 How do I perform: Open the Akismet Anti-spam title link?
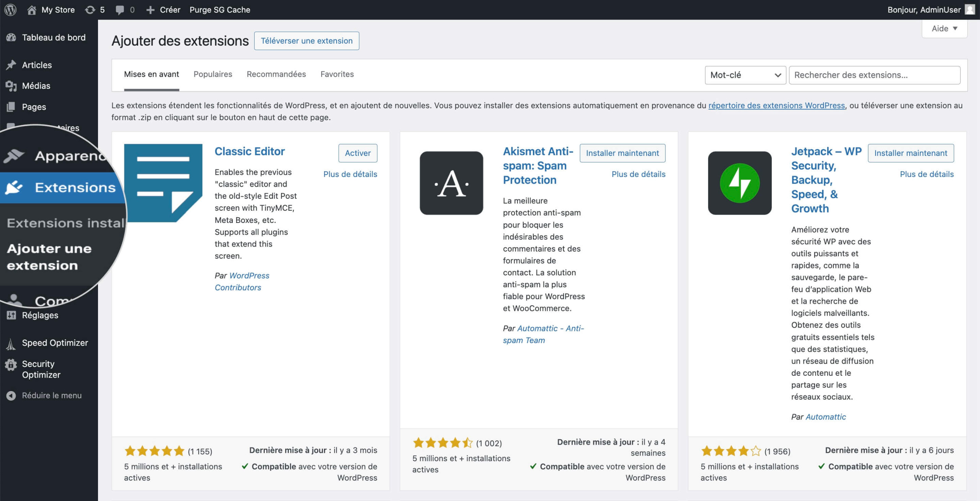click(538, 166)
